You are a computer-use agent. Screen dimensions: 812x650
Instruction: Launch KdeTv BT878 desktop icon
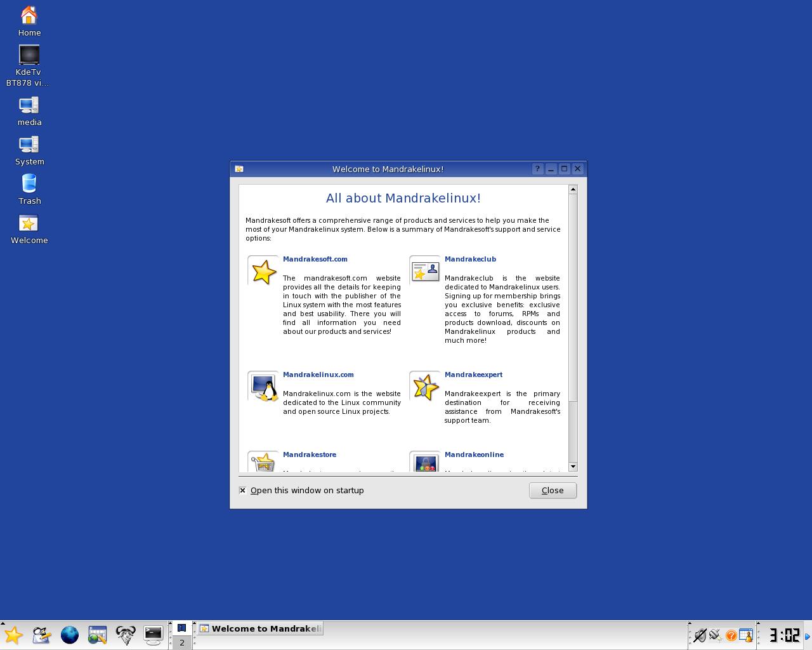coord(29,66)
